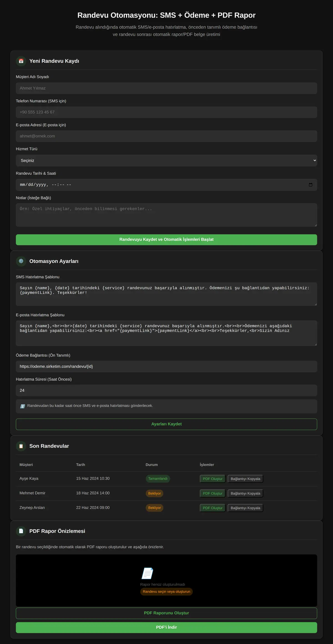The image size is (333, 644).
Task: Copy link for Mehmet Demir appointment
Action: tap(245, 493)
